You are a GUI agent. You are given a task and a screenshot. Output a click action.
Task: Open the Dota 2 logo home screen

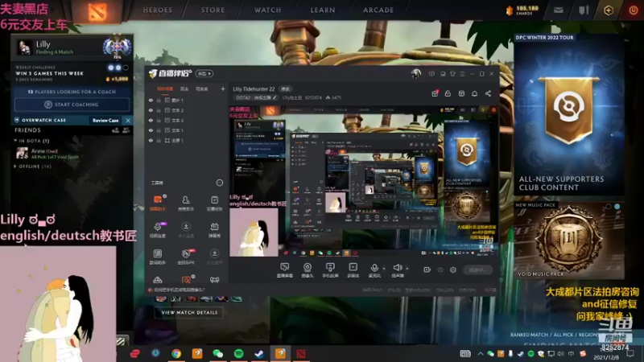coord(97,11)
